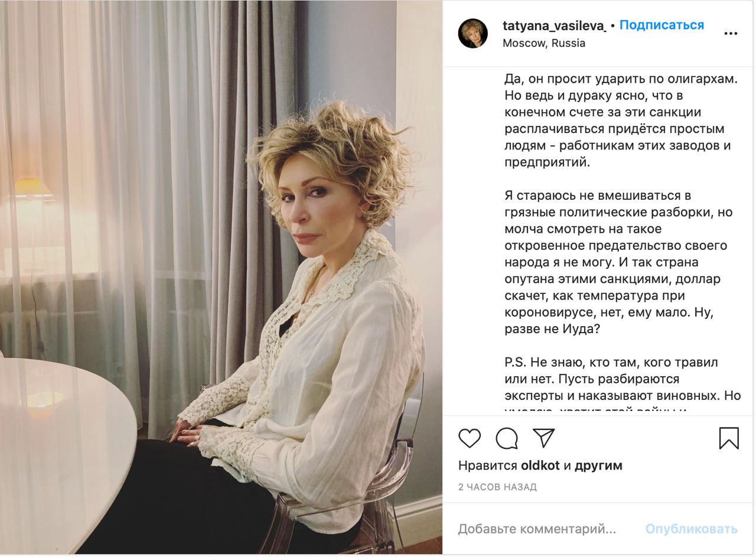
Task: Focus the Добавьте комментарий input field
Action: 537,529
